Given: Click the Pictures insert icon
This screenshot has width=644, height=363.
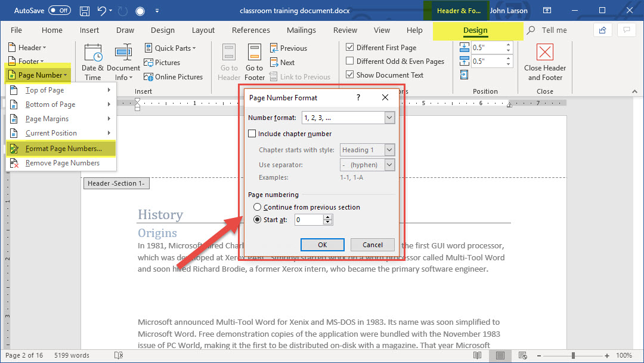Looking at the screenshot, I should (150, 63).
